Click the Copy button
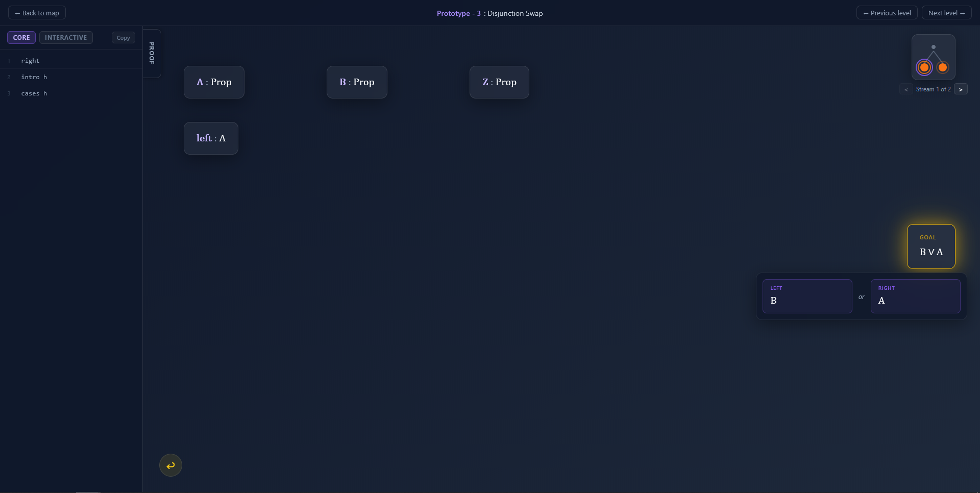The height and width of the screenshot is (493, 980). pos(124,38)
